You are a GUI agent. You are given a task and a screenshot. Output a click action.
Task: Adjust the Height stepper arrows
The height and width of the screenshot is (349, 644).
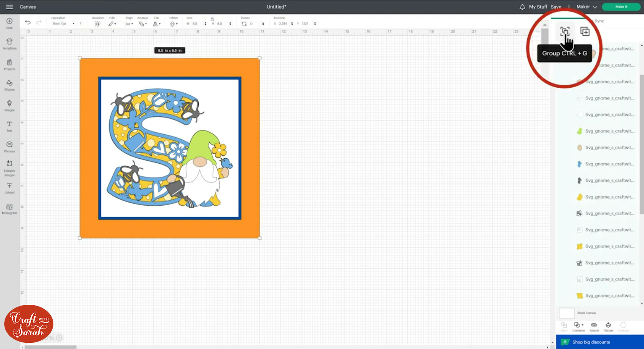[x=230, y=24]
